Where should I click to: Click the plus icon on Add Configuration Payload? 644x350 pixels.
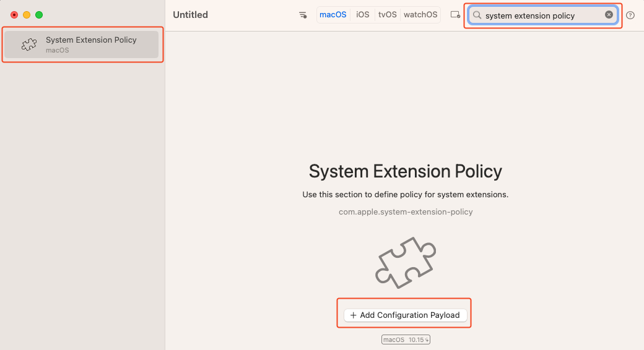coord(354,315)
